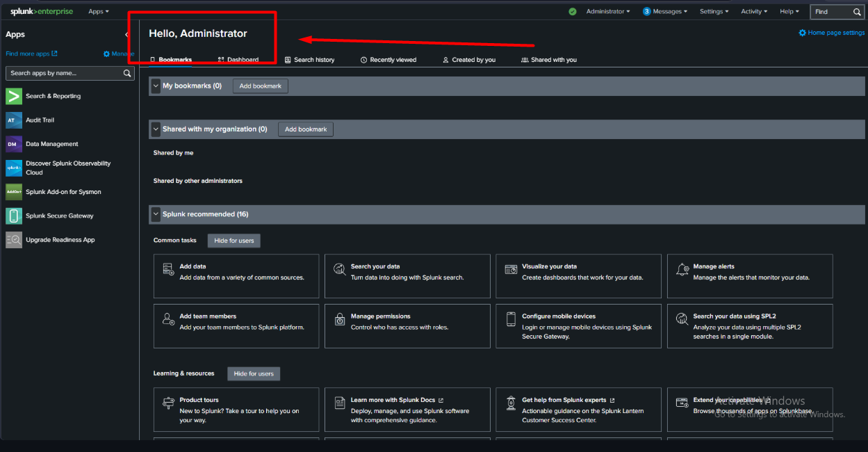Image resolution: width=868 pixels, height=452 pixels.
Task: Expand the Settings menu
Action: click(x=714, y=12)
